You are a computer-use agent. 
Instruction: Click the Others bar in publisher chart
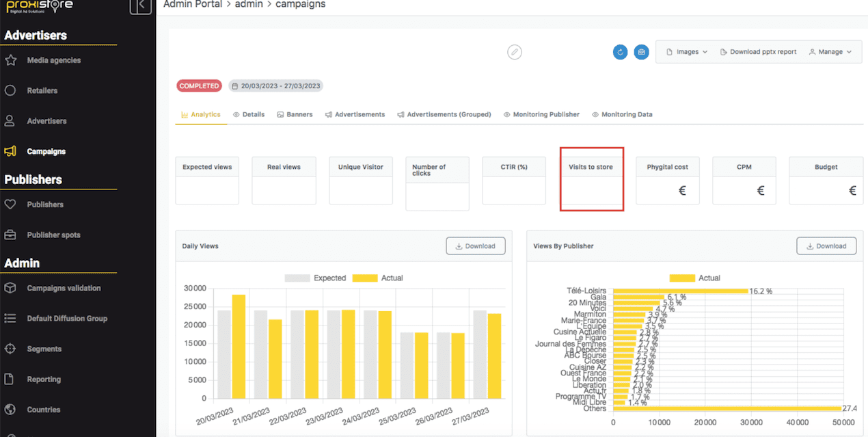(x=727, y=409)
